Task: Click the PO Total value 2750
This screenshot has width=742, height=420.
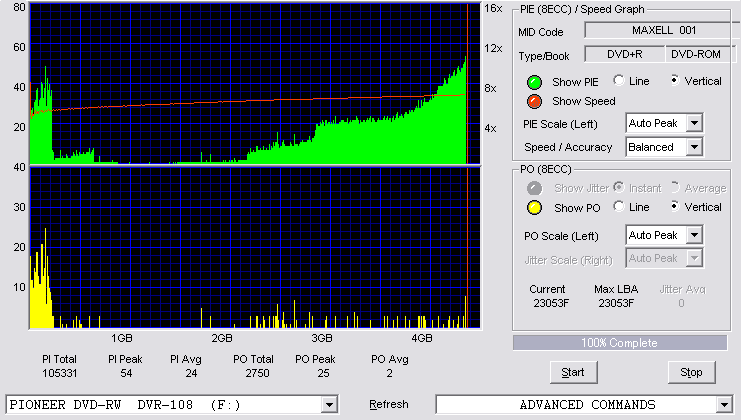Action: [257, 373]
